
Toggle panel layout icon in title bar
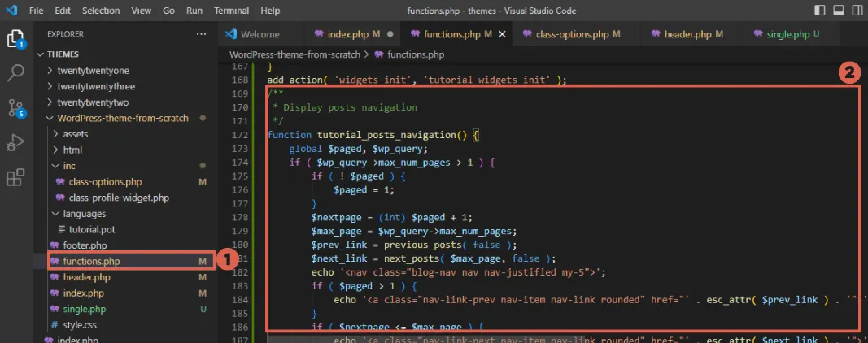pos(838,11)
